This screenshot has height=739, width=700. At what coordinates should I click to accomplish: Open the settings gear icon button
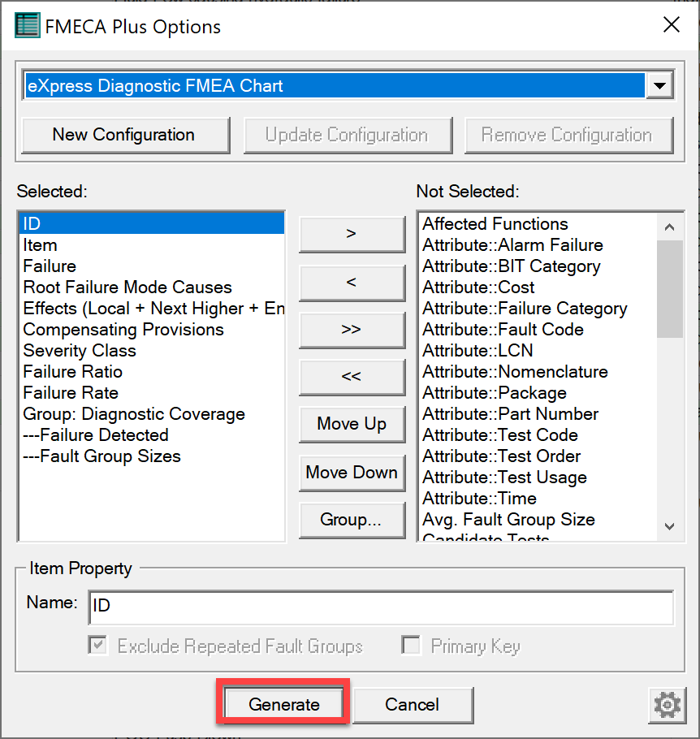click(x=667, y=705)
